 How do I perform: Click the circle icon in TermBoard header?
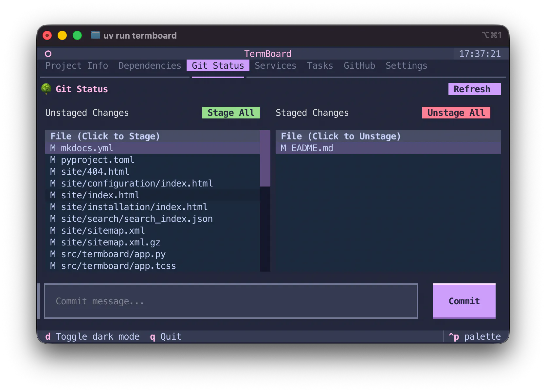click(x=48, y=54)
